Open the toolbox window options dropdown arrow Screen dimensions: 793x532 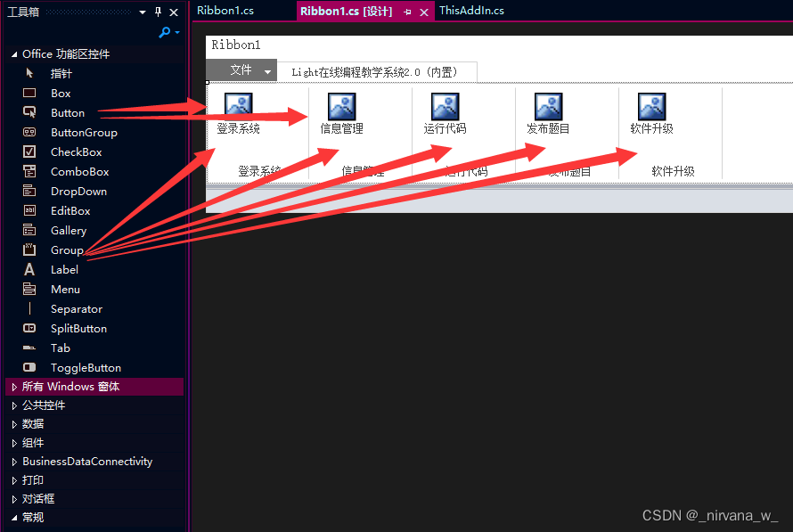coord(143,12)
